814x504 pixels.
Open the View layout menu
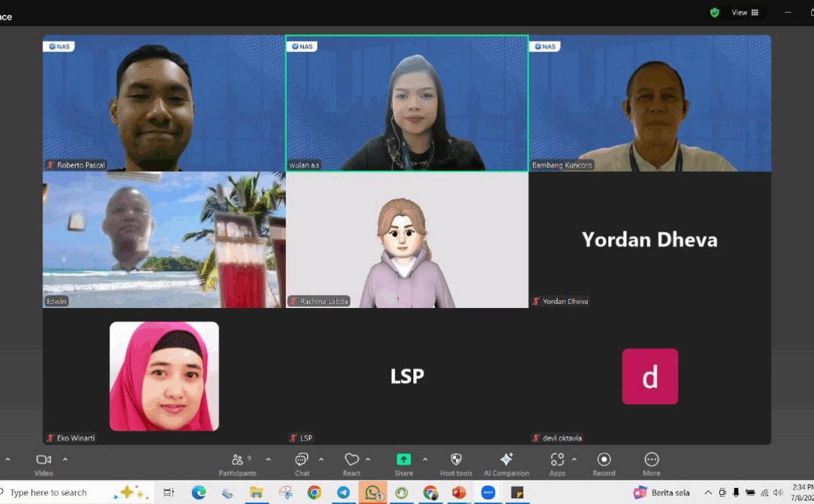click(x=744, y=13)
